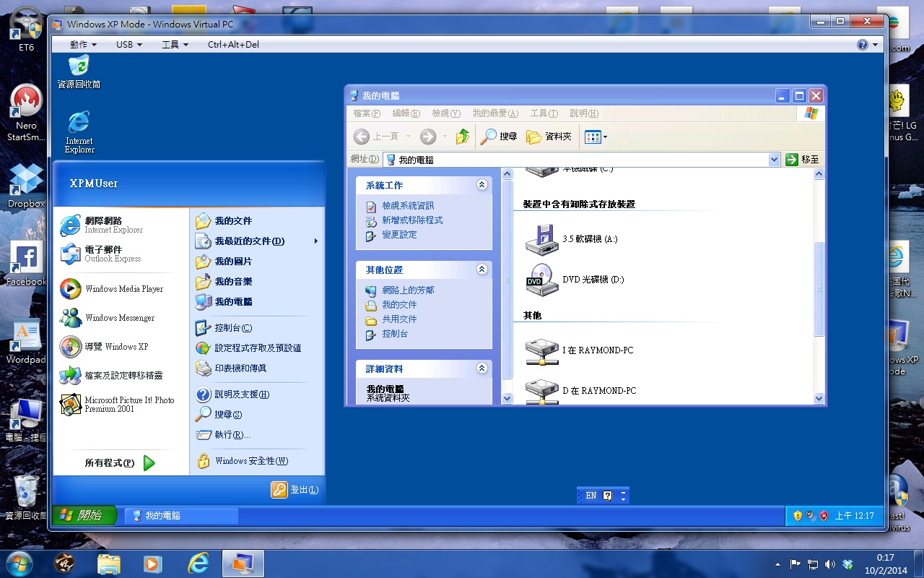Select I 在 RAYMOND-PC network drive
Viewport: 924px width, 578px height.
[x=579, y=350]
